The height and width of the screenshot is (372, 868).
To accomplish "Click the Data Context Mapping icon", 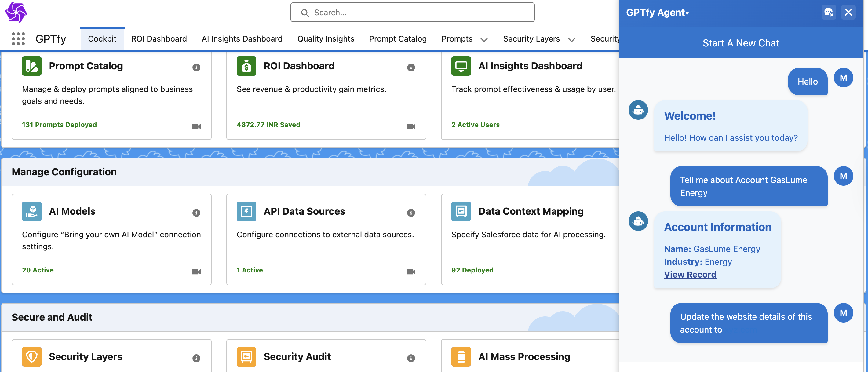I will pos(461,211).
